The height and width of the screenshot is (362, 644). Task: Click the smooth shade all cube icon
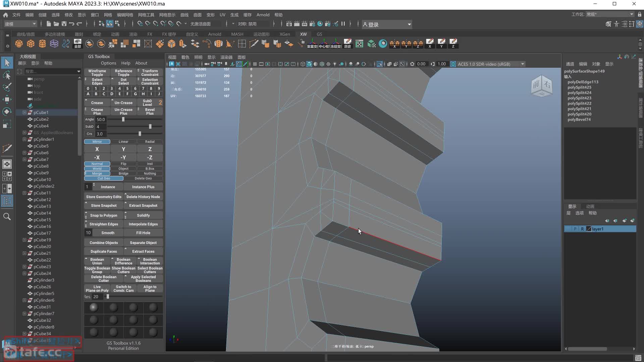309,64
